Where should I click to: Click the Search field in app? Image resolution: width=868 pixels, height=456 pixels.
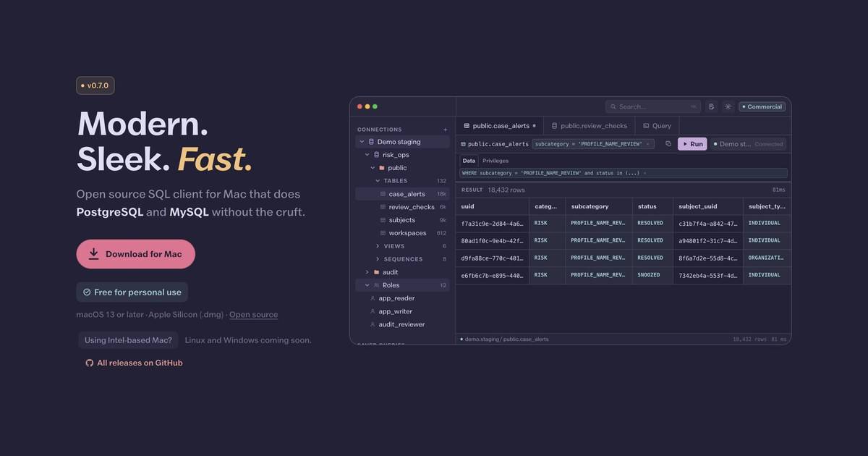tap(653, 106)
